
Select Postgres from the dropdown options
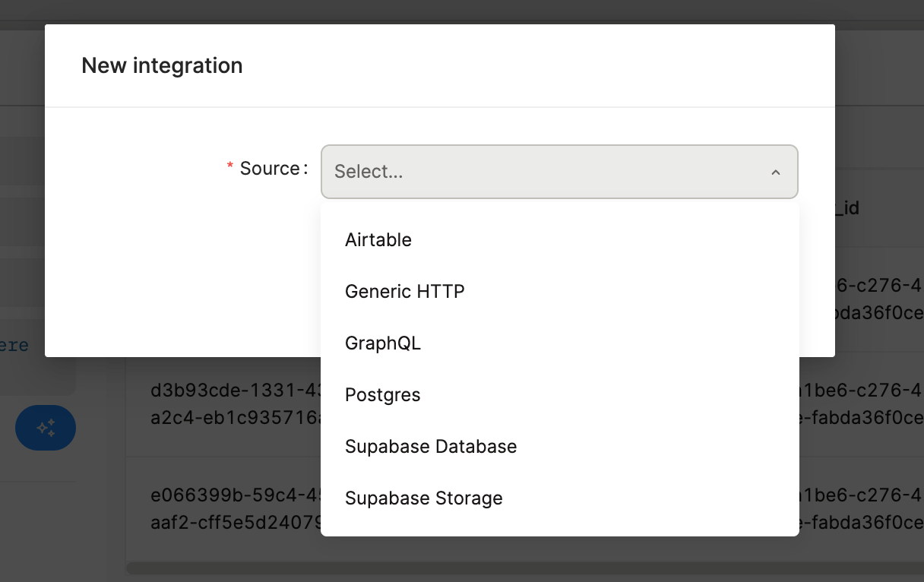pos(382,395)
